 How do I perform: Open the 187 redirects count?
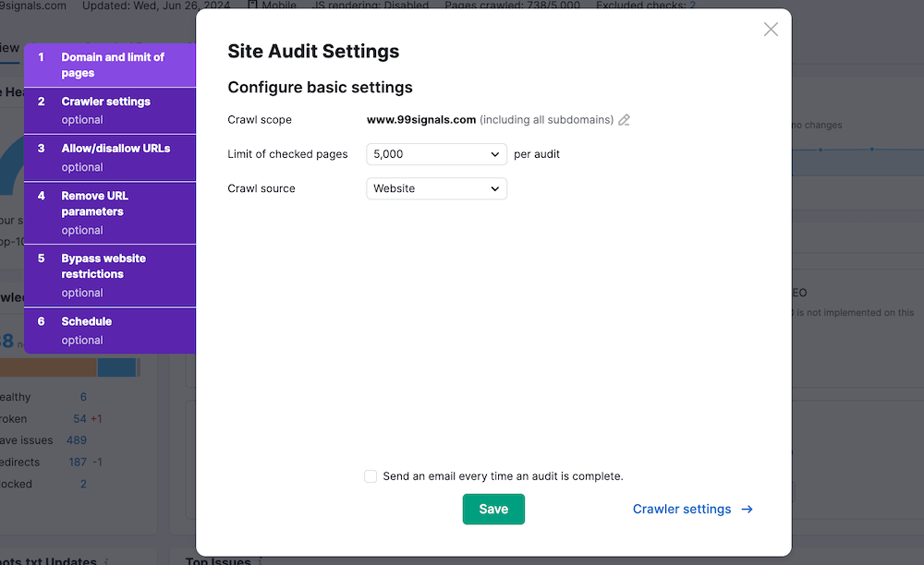click(x=78, y=462)
